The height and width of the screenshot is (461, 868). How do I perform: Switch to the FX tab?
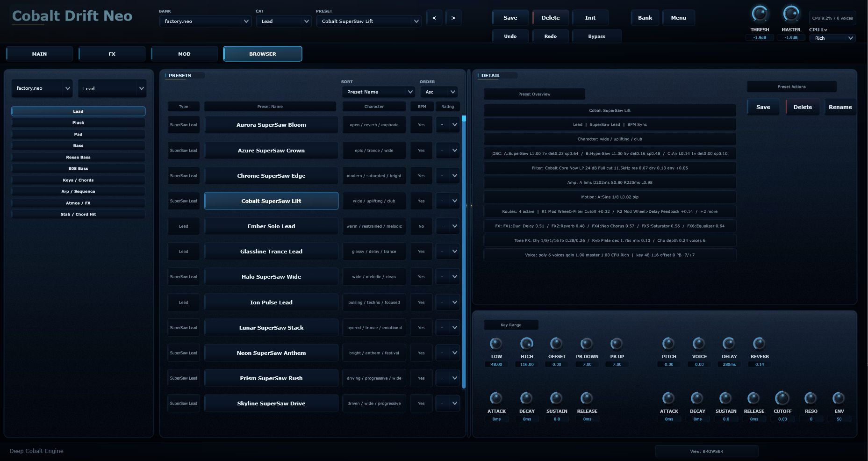click(112, 54)
